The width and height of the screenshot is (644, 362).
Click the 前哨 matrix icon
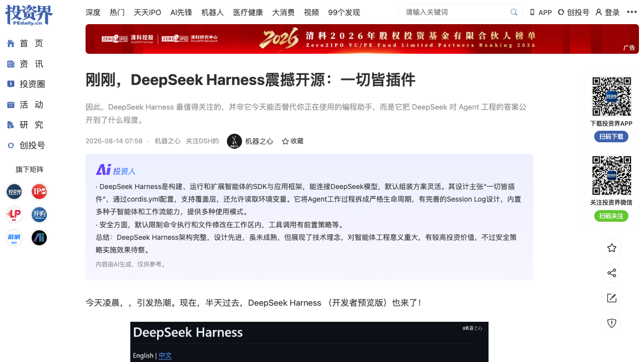[x=14, y=238]
